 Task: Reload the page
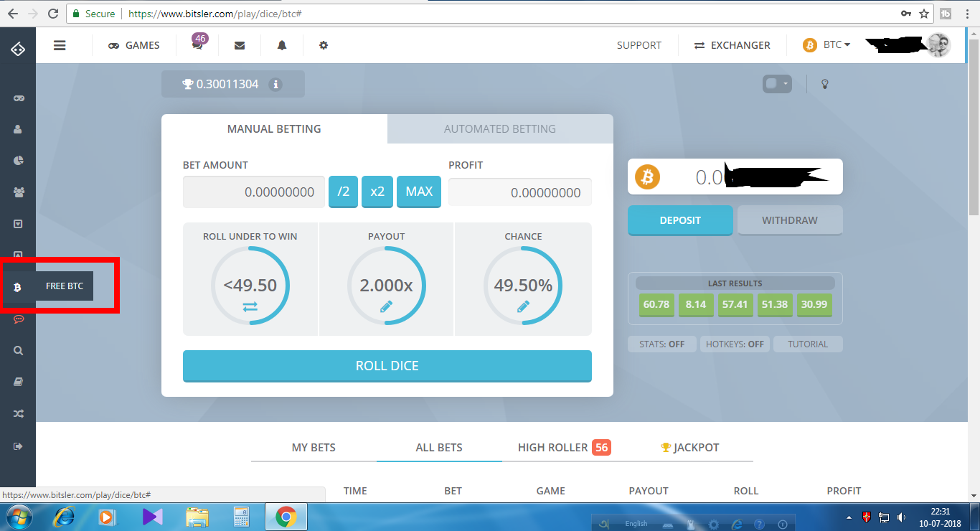coord(52,14)
